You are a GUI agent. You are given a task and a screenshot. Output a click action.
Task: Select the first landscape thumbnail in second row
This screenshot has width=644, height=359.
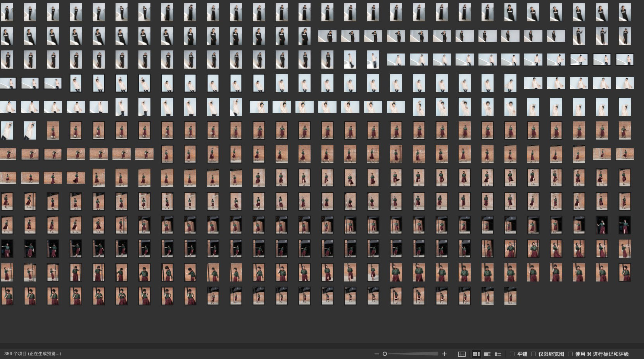coord(327,36)
